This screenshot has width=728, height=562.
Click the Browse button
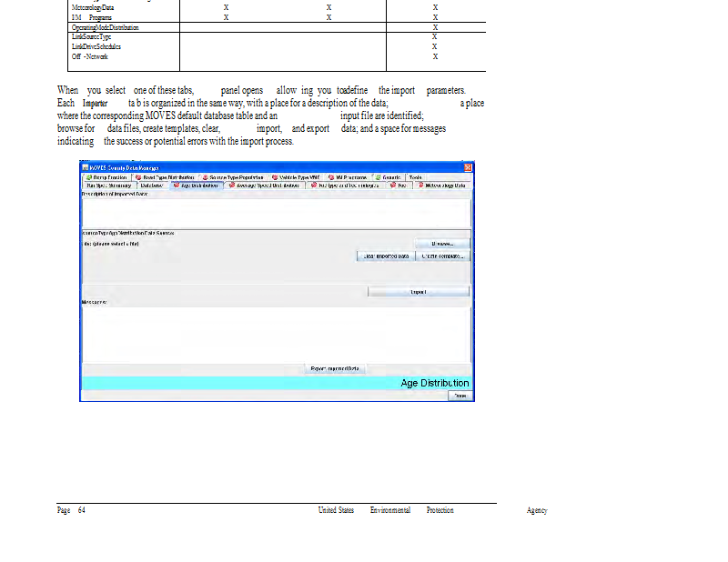[442, 245]
